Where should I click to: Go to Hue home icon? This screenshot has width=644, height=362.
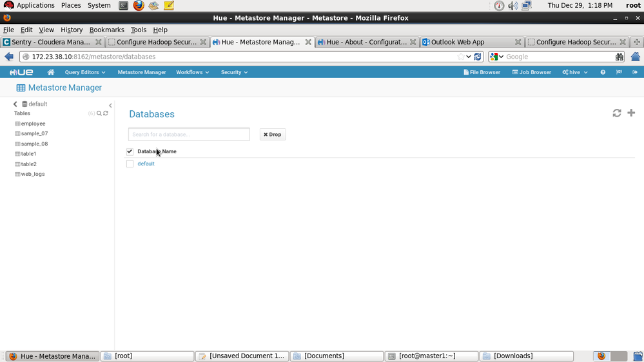click(x=50, y=72)
